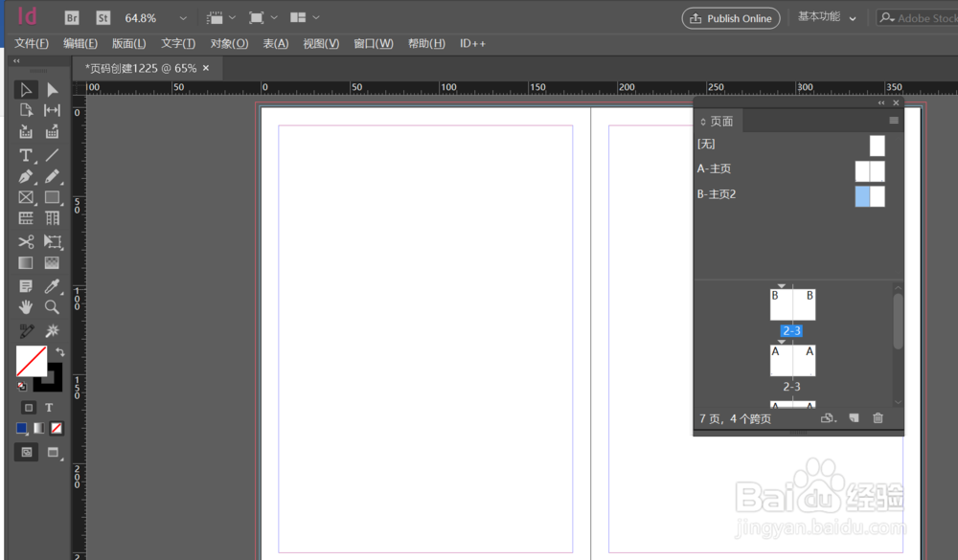958x560 pixels.
Task: Toggle formatting affects text
Action: coord(49,408)
